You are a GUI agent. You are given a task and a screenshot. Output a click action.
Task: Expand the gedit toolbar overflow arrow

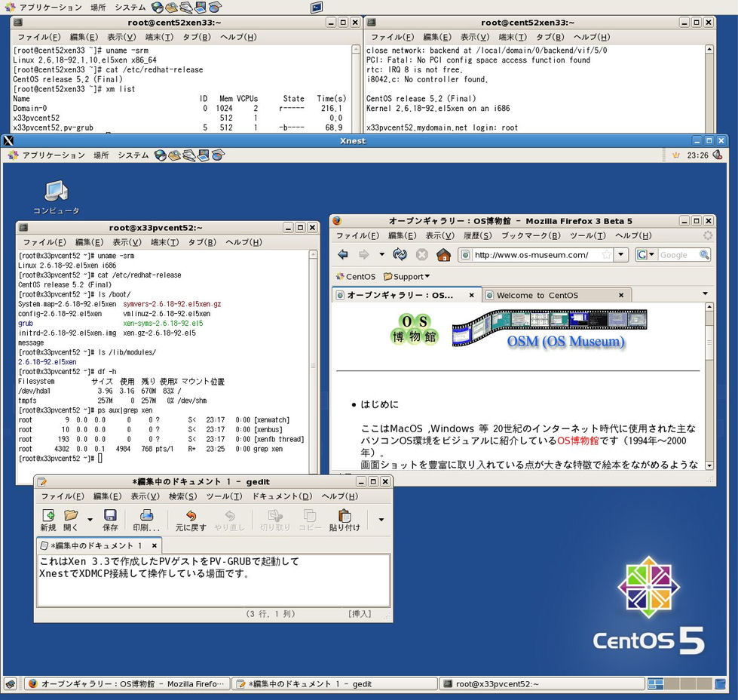[381, 520]
